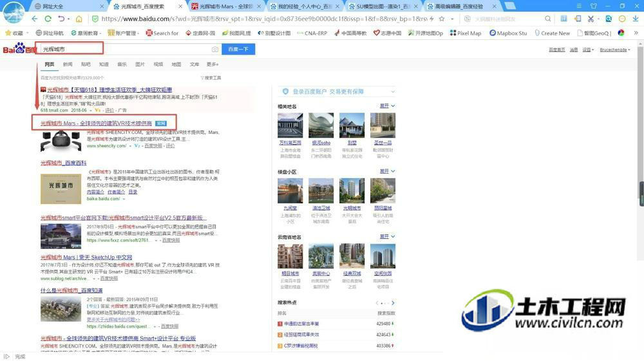This screenshot has width=644, height=361.
Task: Open the 更多 dropdown in search categories
Action: (213, 64)
